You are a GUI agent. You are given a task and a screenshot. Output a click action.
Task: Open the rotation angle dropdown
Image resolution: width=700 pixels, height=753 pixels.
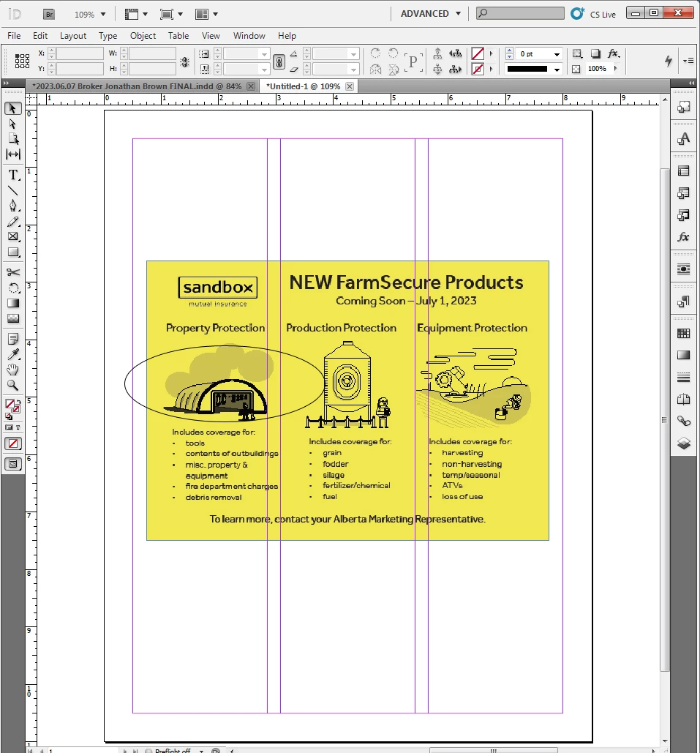(354, 54)
